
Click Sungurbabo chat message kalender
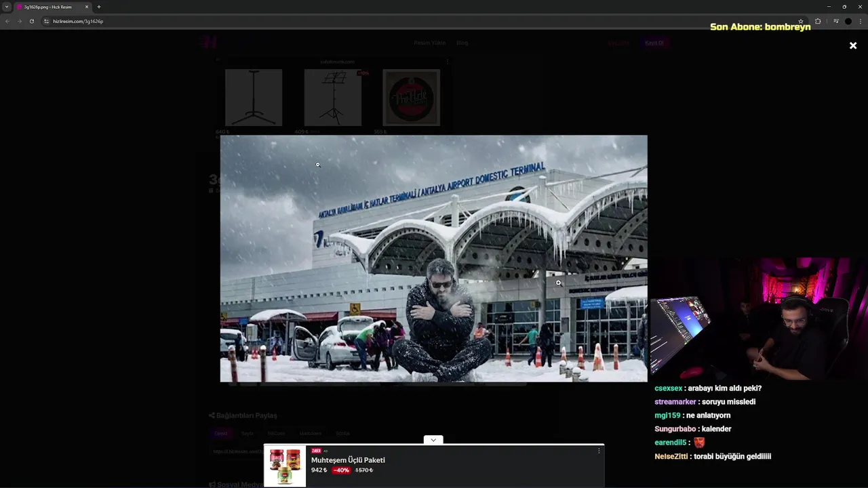tap(692, 429)
